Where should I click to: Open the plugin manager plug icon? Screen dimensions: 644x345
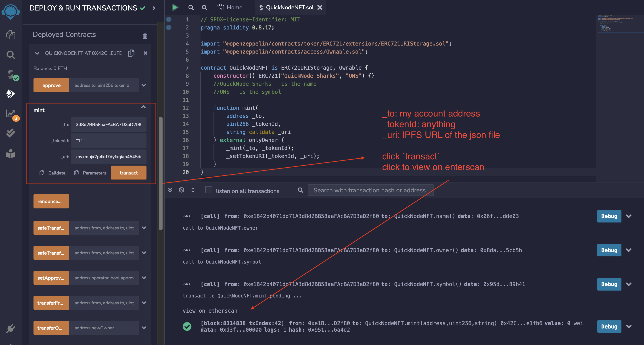click(x=10, y=328)
